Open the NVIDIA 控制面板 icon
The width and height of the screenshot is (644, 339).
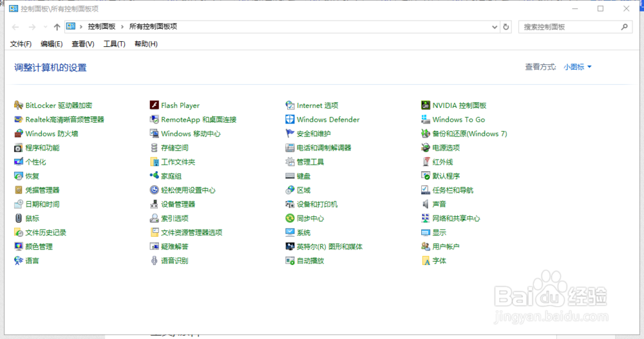(426, 105)
